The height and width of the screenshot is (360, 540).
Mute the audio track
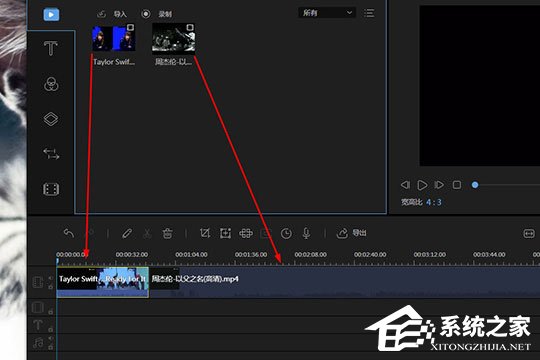[x=51, y=338]
